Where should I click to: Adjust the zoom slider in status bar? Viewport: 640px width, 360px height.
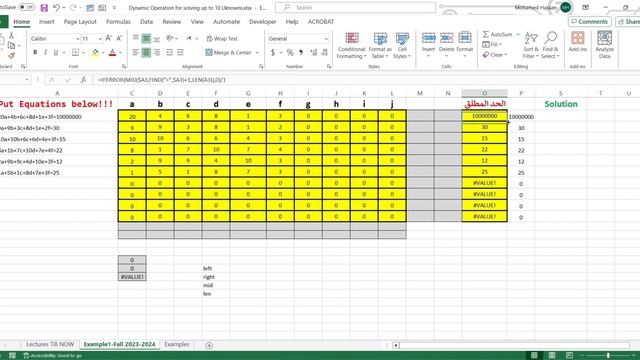click(x=608, y=356)
